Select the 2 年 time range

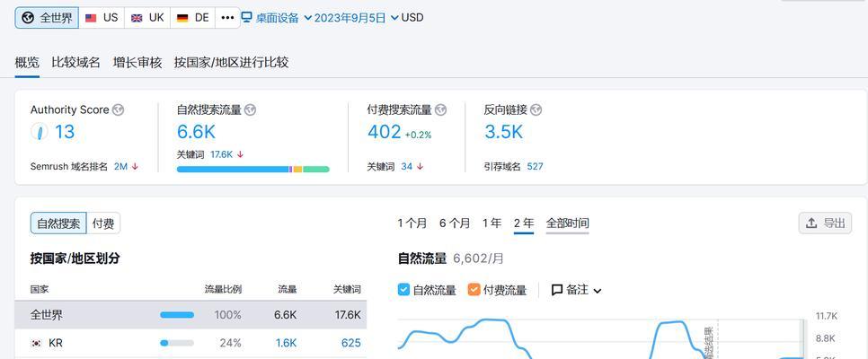coord(524,223)
